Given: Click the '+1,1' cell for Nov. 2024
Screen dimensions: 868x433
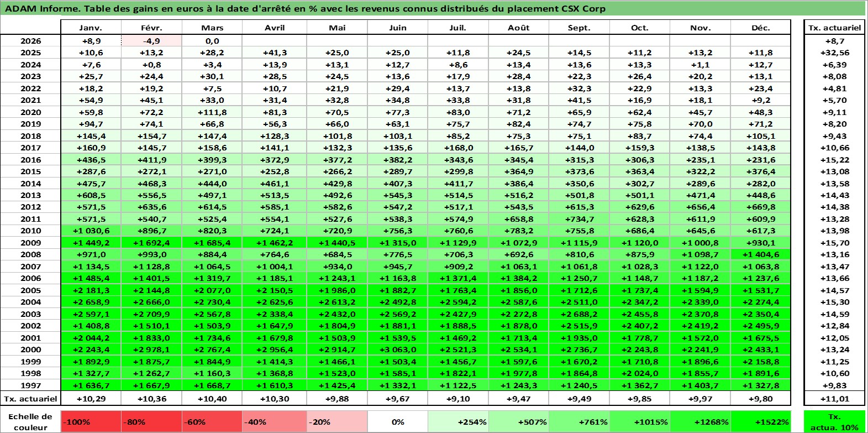Looking at the screenshot, I should pyautogui.click(x=700, y=65).
